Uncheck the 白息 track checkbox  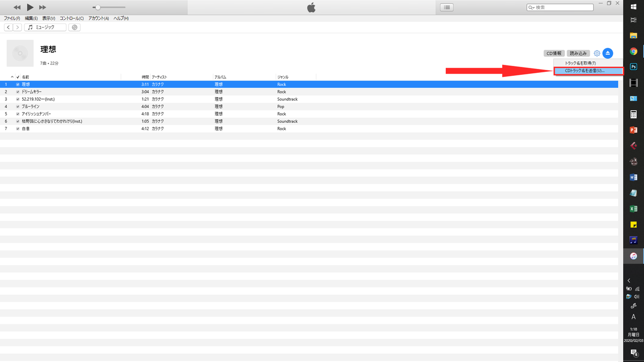(18, 129)
